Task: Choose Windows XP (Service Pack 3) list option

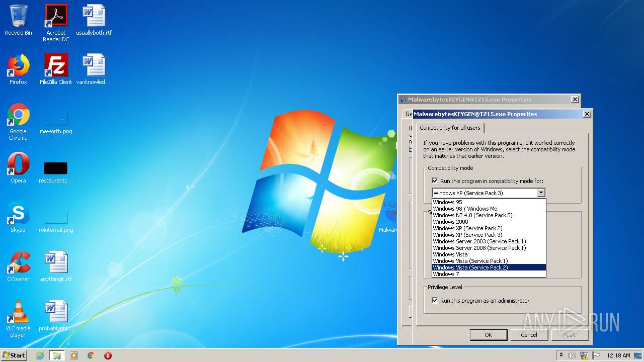Action: pos(489,235)
